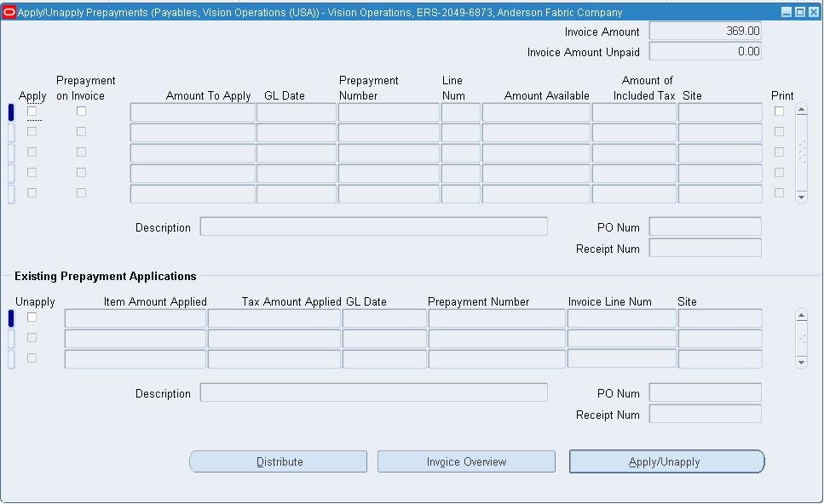Screen dimensions: 824x504
Task: Click the Amount Available field in row one
Action: click(x=537, y=111)
